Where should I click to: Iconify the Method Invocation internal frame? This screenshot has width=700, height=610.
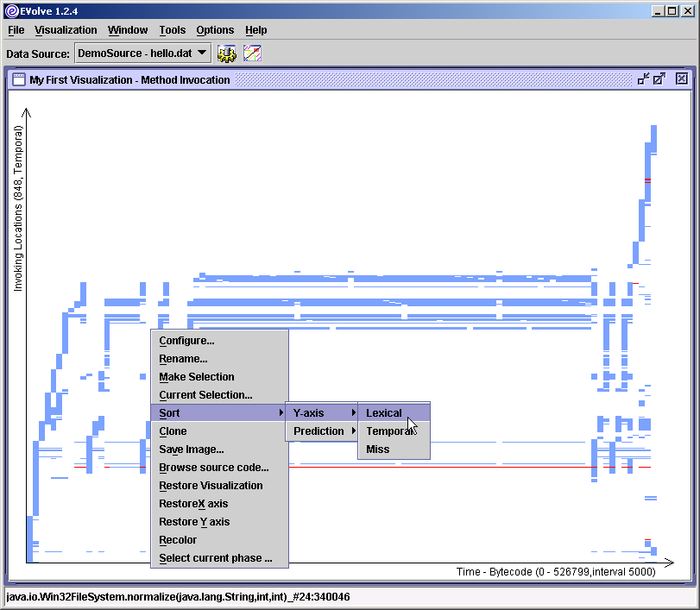(x=643, y=79)
